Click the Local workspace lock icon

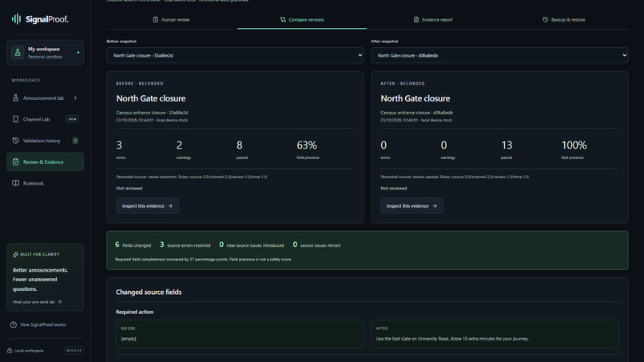[10, 351]
